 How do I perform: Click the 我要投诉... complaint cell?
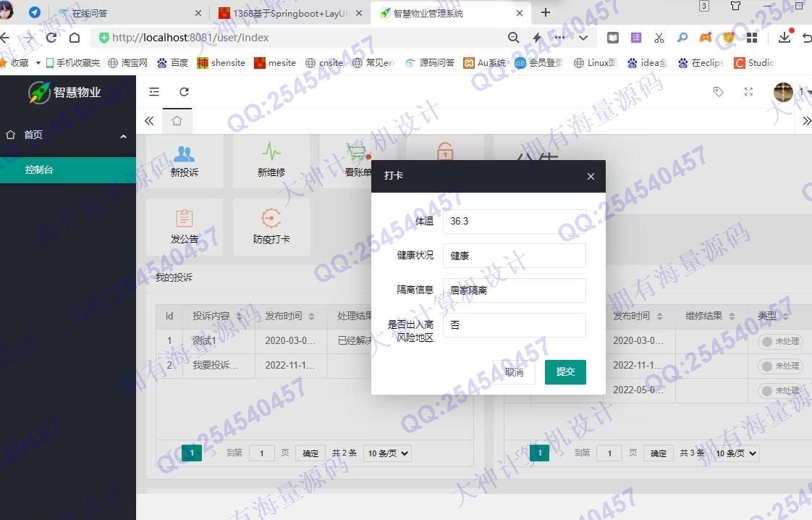pos(219,366)
